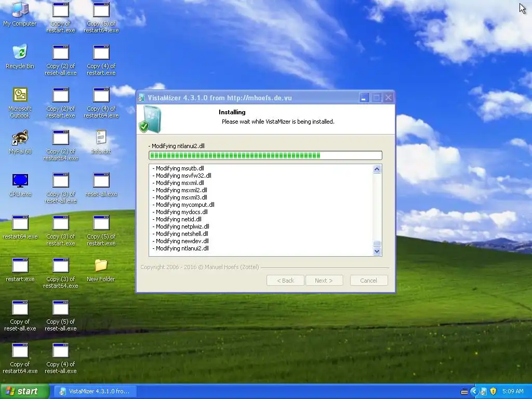Click the Manuel Hoefs copyright text

point(199,267)
